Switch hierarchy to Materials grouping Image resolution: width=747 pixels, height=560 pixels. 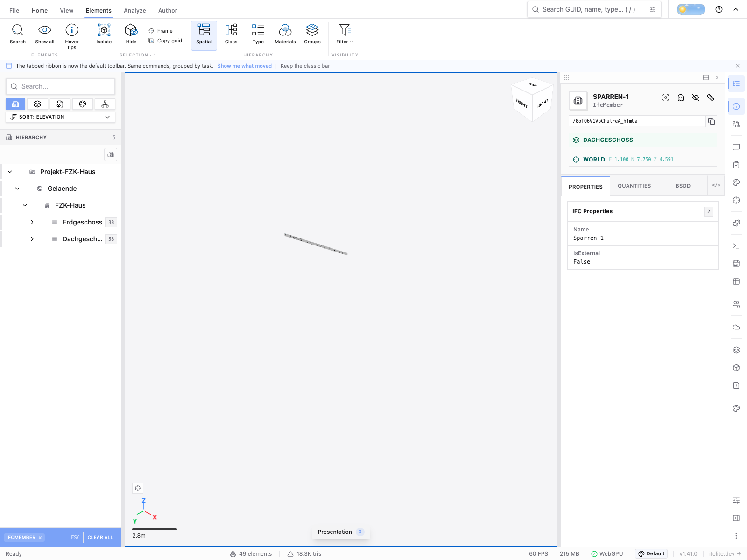coord(285,35)
